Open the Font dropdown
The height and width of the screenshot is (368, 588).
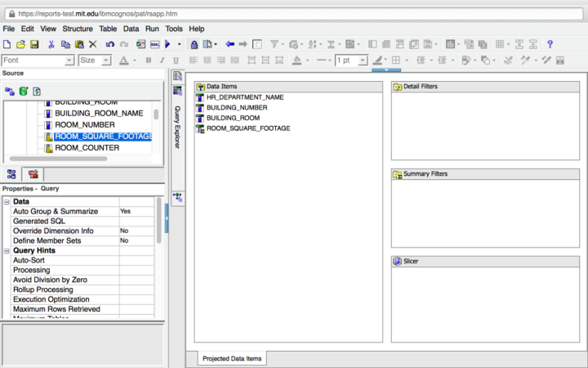coord(69,61)
